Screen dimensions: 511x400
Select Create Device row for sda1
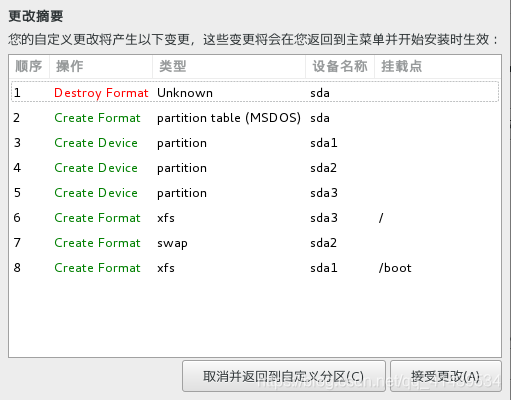click(255, 143)
